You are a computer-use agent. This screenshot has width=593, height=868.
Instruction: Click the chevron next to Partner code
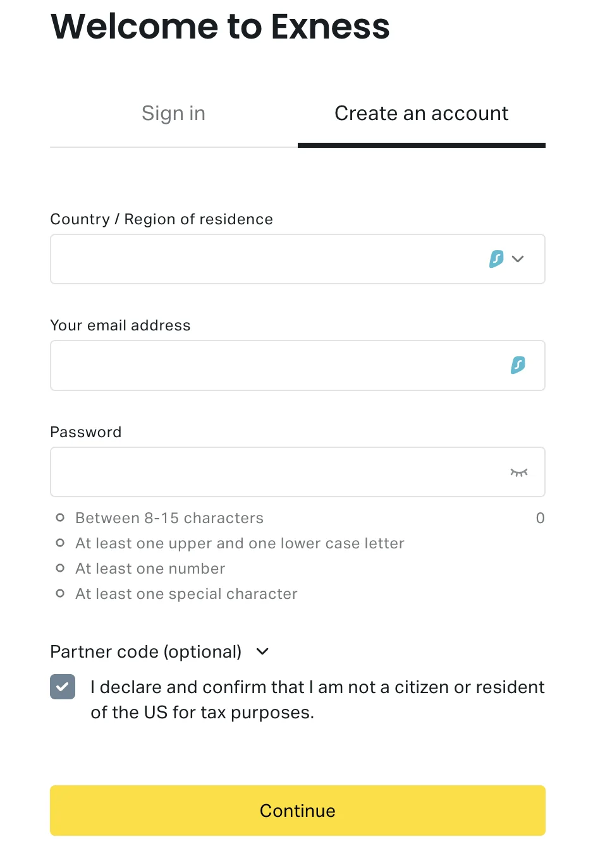pos(262,651)
